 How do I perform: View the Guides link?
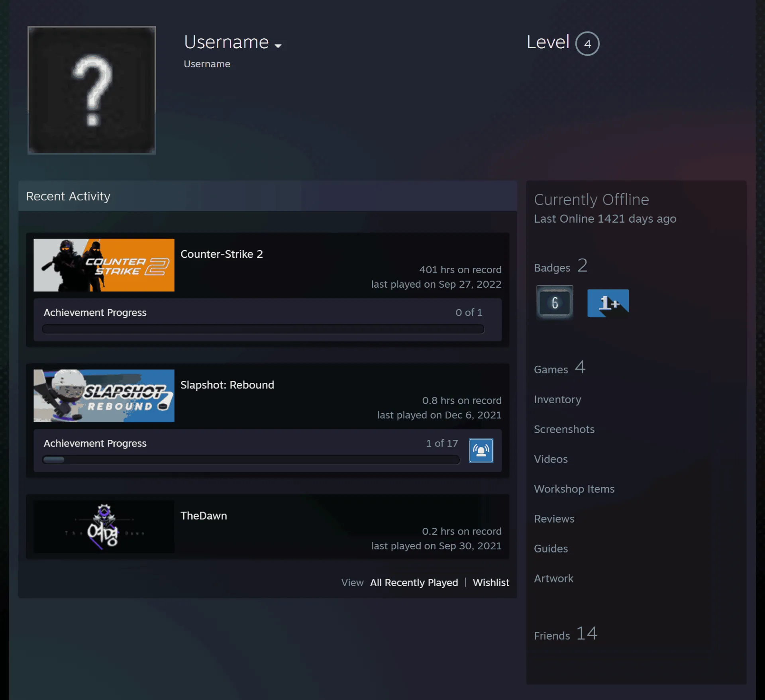tap(551, 549)
